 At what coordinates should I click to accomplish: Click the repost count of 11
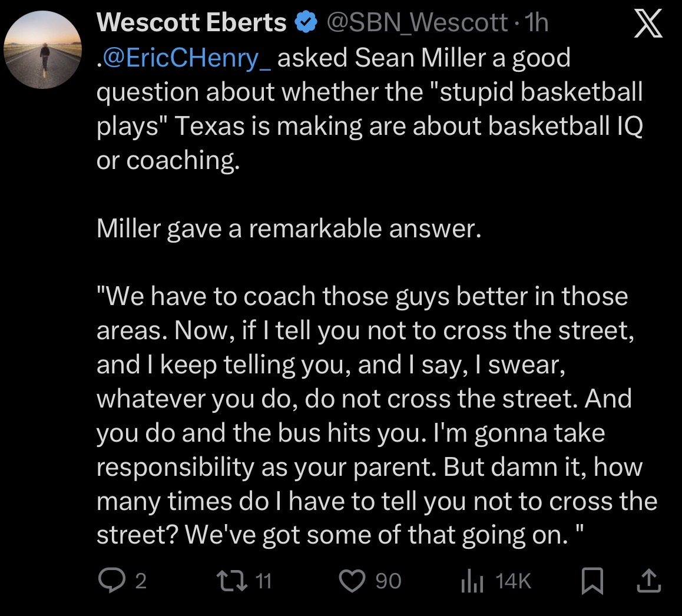[x=263, y=582]
